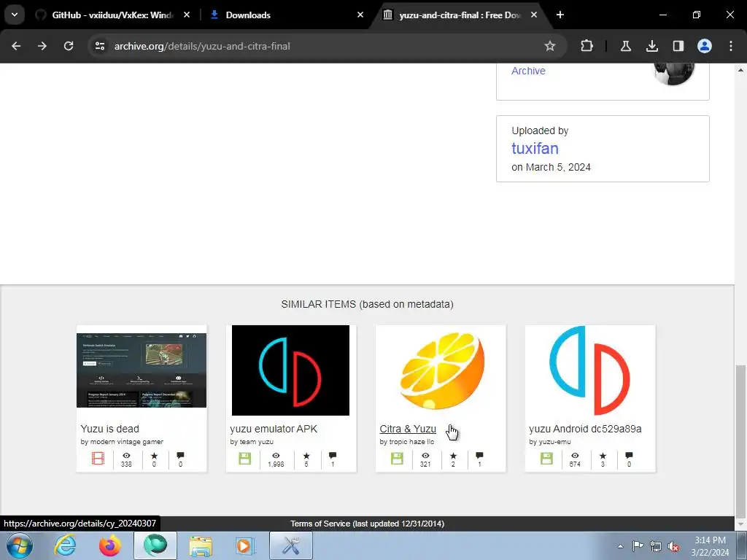The image size is (747, 560).
Task: Show hidden system tray icons arrow
Action: [620, 546]
